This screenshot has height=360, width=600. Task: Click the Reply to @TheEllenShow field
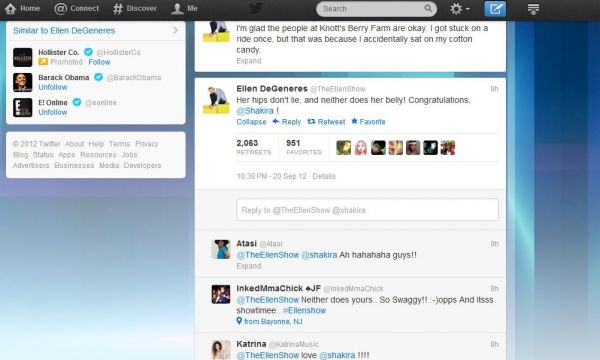click(367, 210)
